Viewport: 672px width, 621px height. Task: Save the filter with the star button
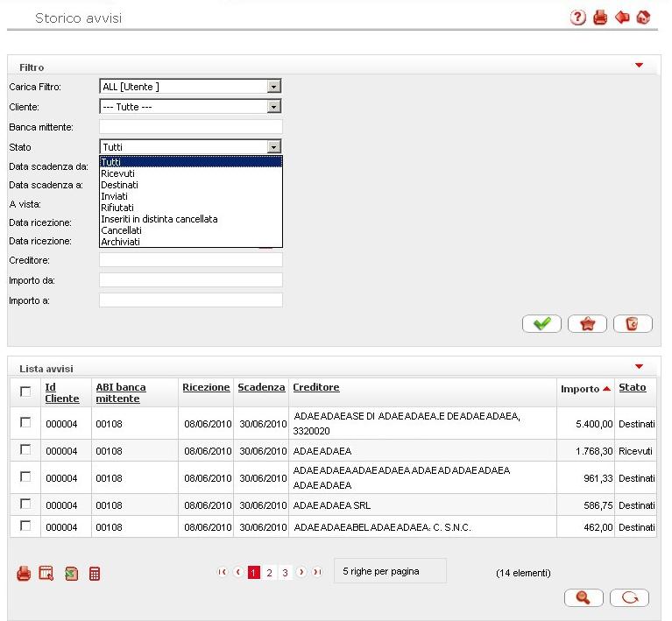[x=587, y=324]
